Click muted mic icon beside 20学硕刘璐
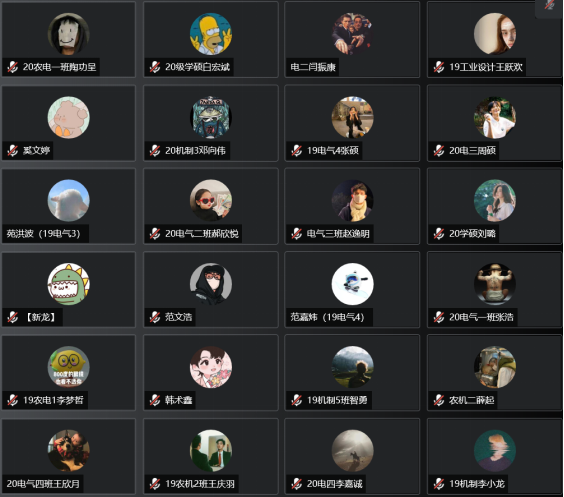Screen dimensions: 564x497 tap(439, 234)
